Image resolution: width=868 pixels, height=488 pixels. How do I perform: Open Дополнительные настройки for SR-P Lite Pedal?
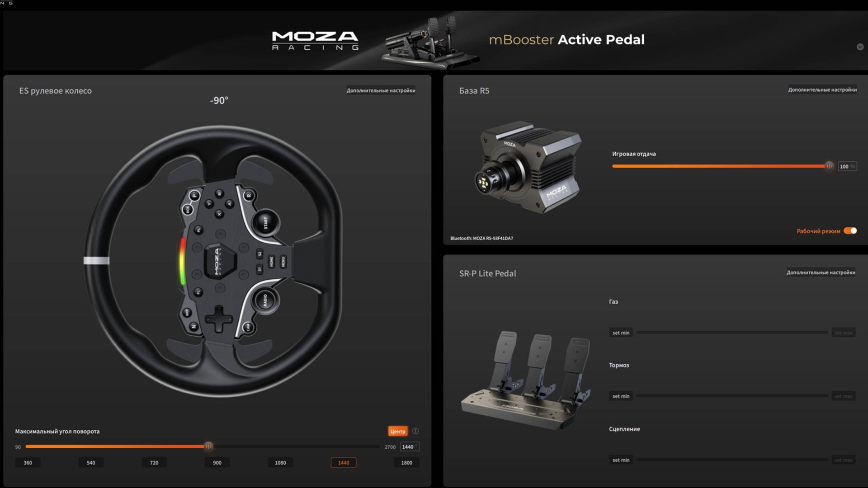pos(821,272)
